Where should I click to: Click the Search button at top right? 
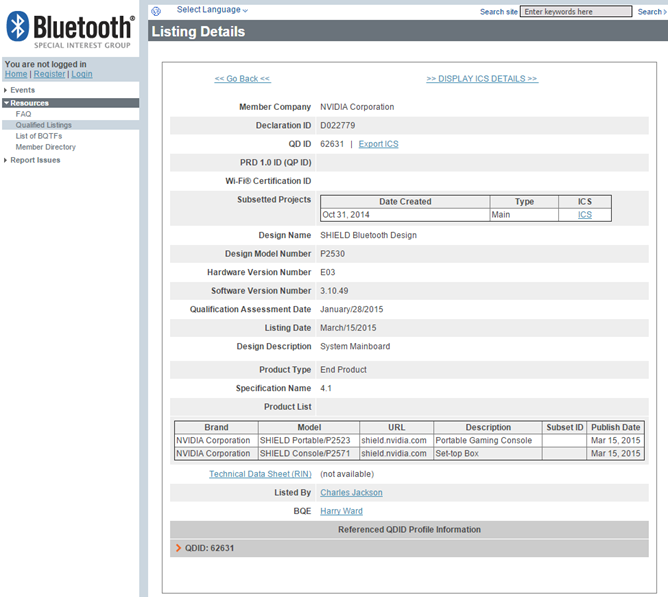click(652, 12)
